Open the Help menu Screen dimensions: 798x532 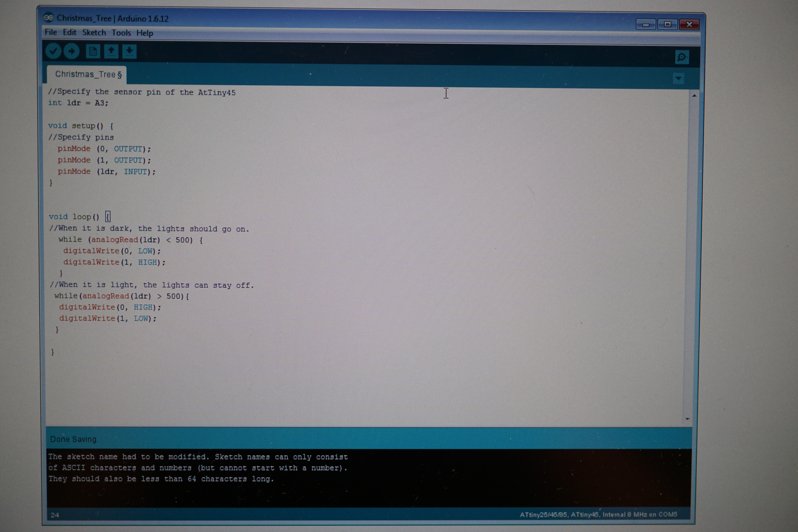pos(145,33)
